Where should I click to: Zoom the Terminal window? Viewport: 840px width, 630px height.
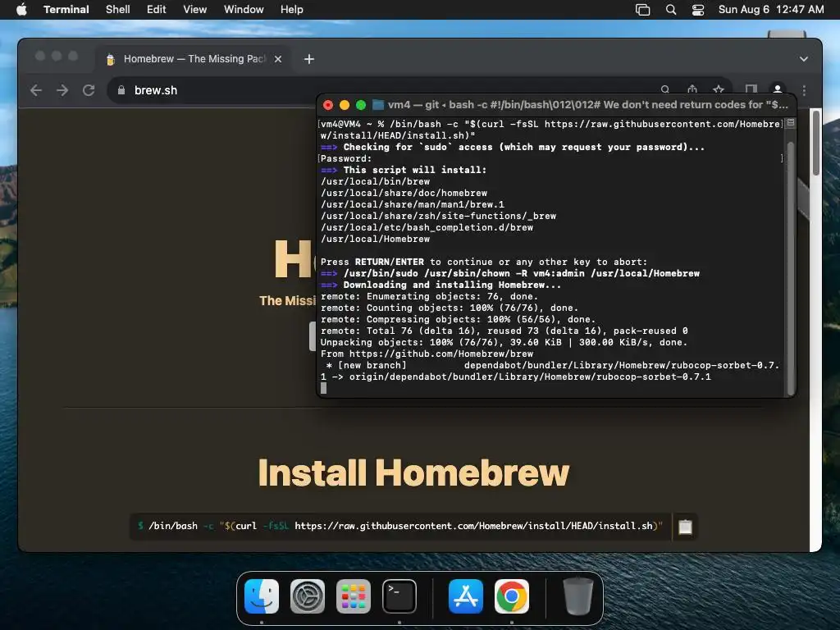pyautogui.click(x=361, y=105)
